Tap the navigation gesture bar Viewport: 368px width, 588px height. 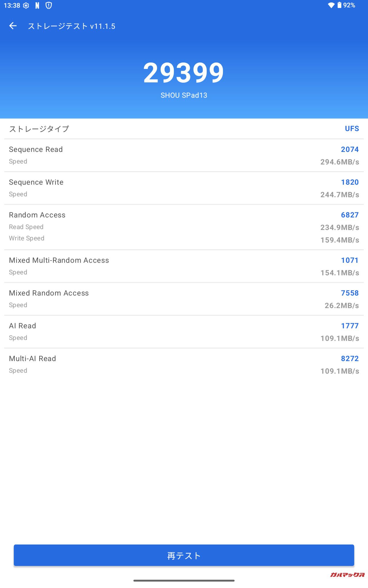coord(184,581)
